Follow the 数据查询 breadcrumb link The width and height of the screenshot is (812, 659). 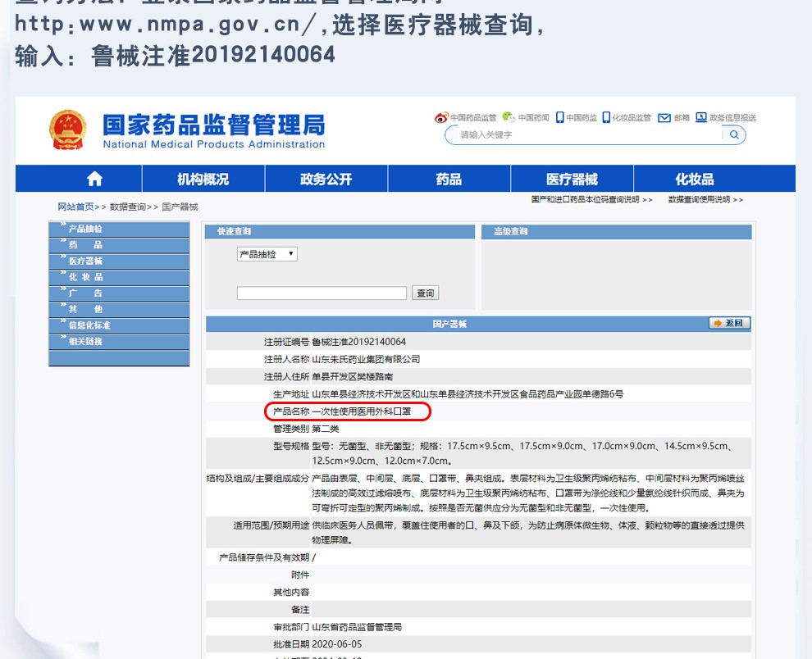click(x=128, y=207)
